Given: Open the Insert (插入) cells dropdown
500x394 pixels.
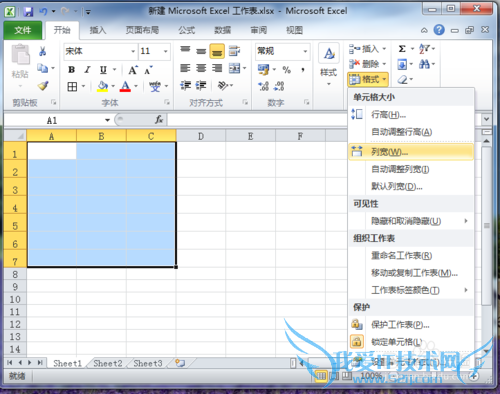Looking at the screenshot, I should 367,49.
